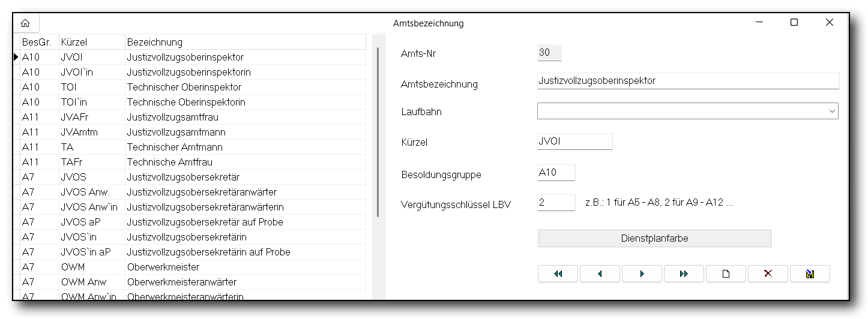Select row Oberwerkmeister
Screen dimensions: 868x319
pyautogui.click(x=192, y=267)
